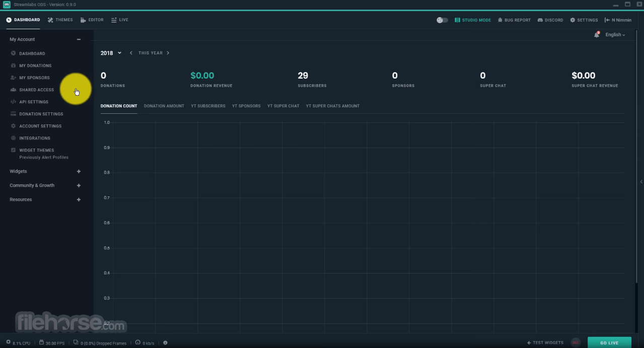Viewport: 644px width, 348px height.
Task: Click the API Settings code icon
Action: 14,102
